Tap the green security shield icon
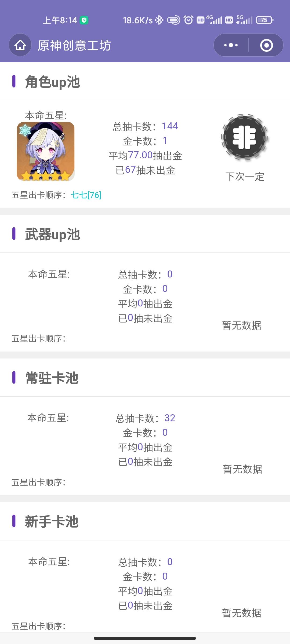This screenshot has height=644, width=290. click(84, 20)
